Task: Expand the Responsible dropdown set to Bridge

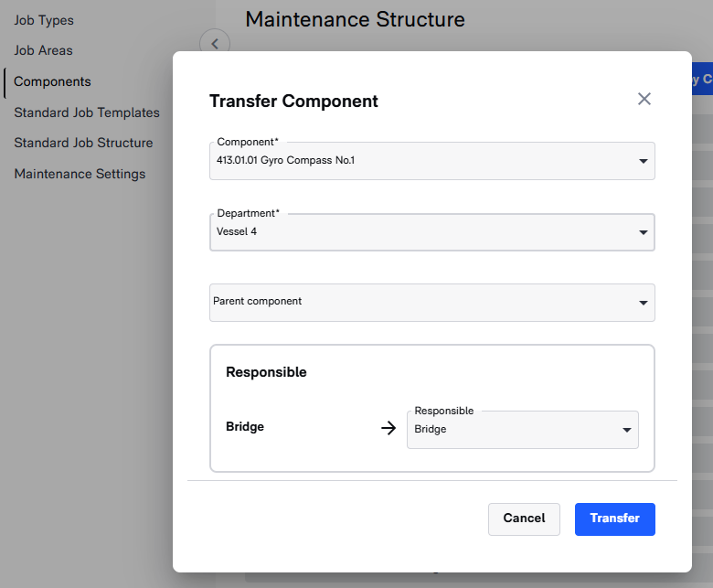Action: [x=522, y=429]
